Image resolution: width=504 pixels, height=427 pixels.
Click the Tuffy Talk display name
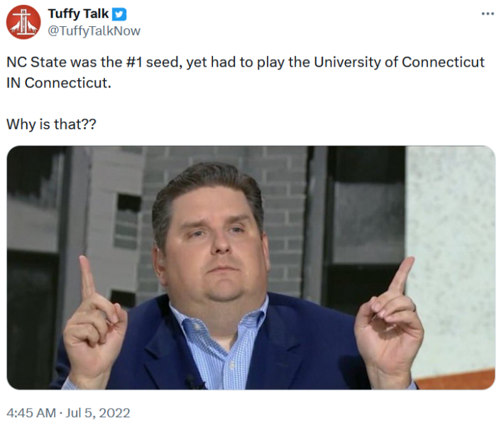[x=78, y=14]
